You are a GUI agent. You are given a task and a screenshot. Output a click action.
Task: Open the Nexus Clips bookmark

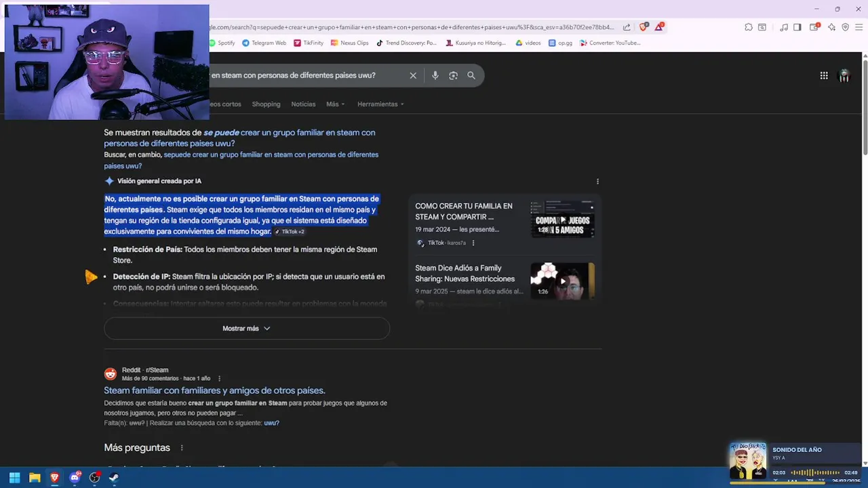click(x=349, y=43)
